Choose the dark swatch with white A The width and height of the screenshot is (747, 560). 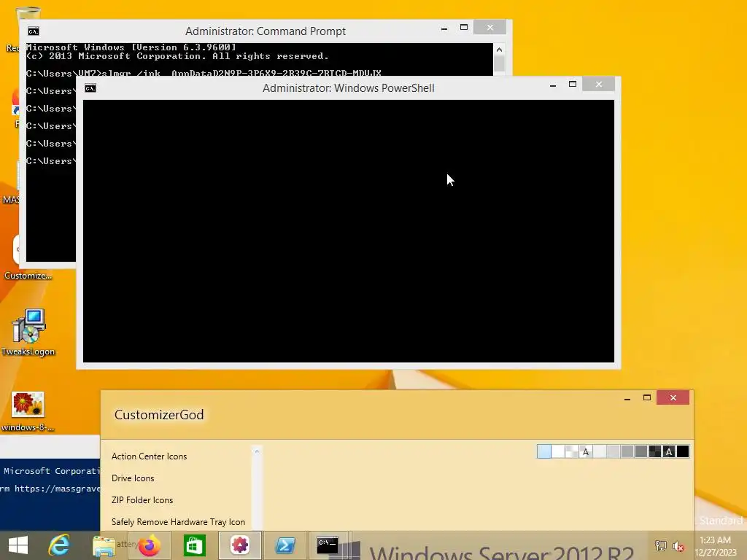click(x=669, y=451)
